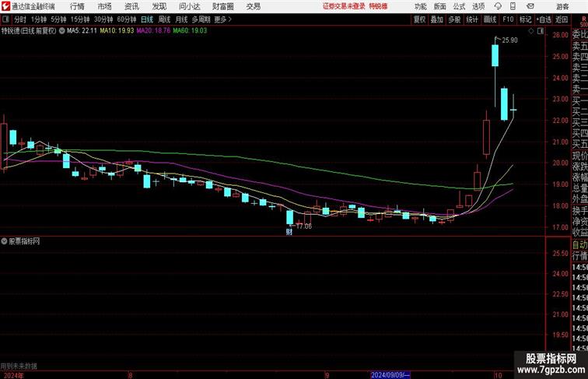Click the 26.00 price axis label

coord(560,35)
